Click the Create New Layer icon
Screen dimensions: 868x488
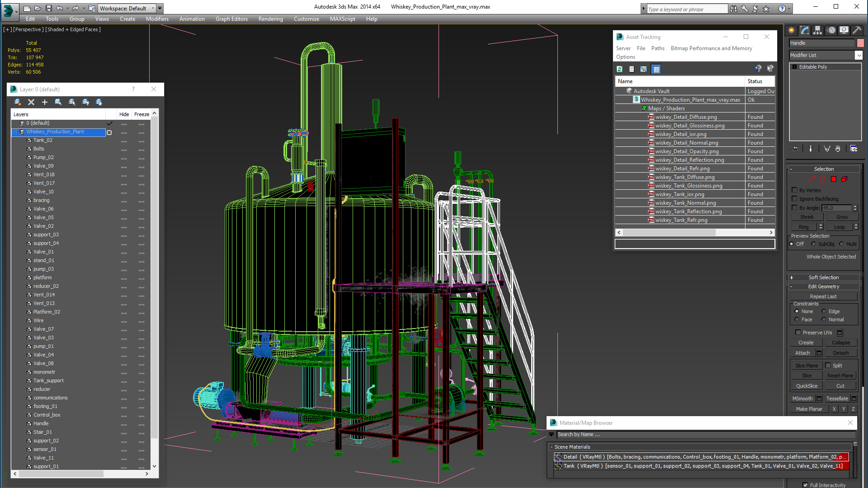point(17,102)
